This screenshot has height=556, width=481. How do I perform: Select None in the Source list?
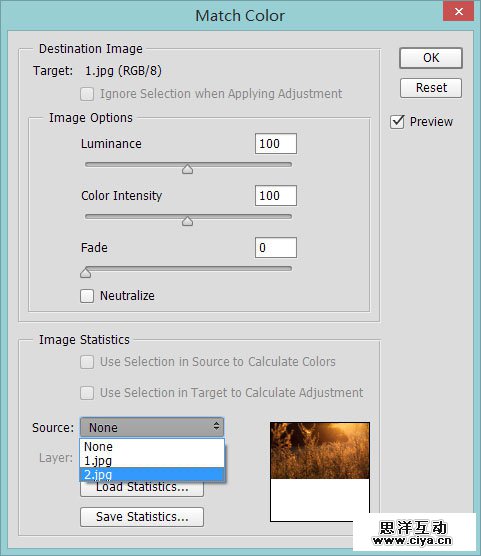point(152,446)
